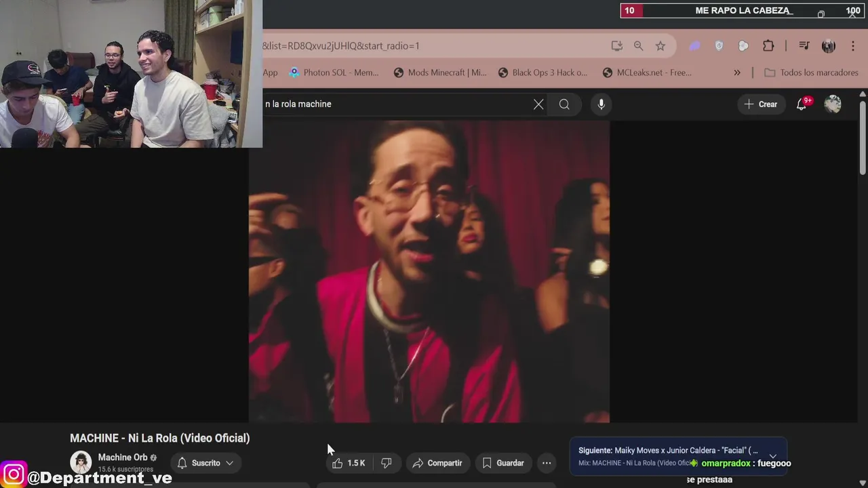Image resolution: width=868 pixels, height=488 pixels.
Task: Click the webcam overlay feed
Action: coord(131,74)
